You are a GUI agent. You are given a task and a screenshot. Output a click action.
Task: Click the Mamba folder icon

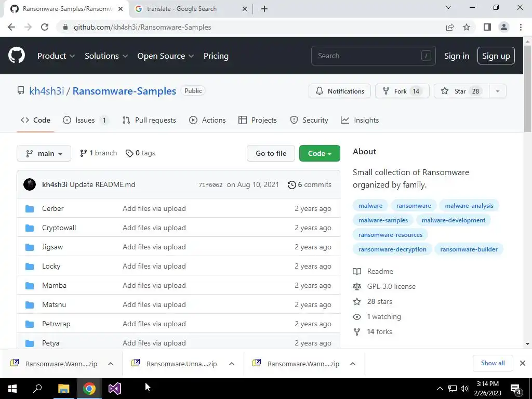(30, 285)
